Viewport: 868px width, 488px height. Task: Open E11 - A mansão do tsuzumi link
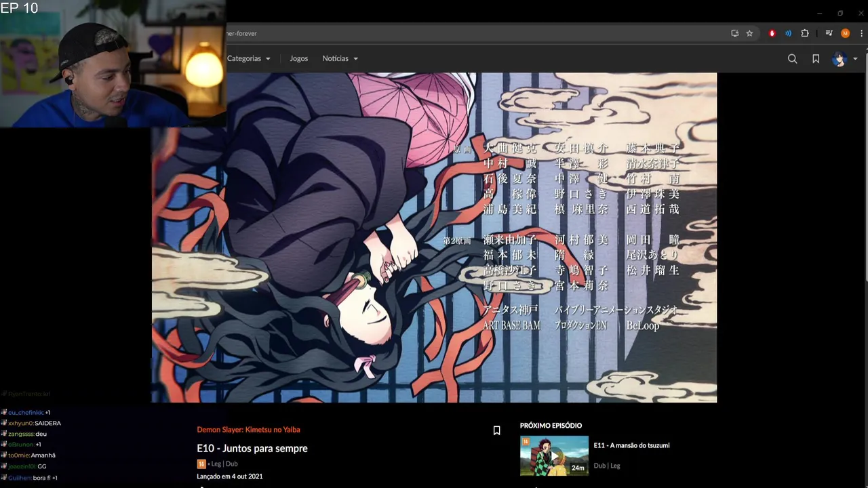pos(631,445)
